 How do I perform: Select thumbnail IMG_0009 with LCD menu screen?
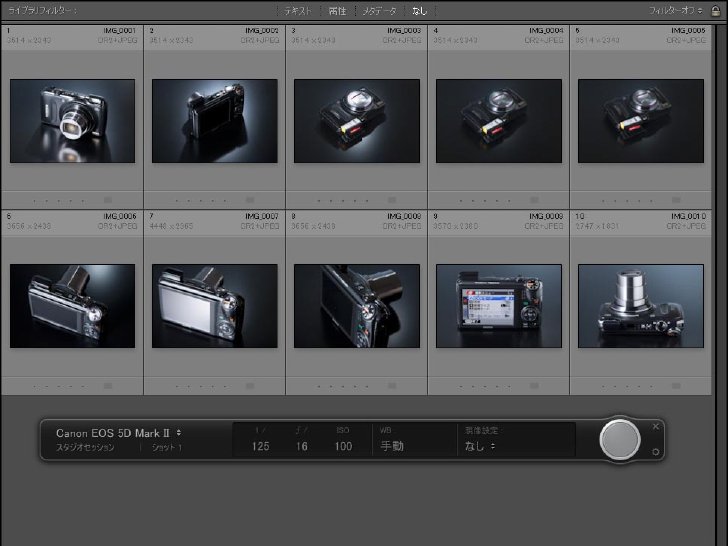click(x=499, y=306)
